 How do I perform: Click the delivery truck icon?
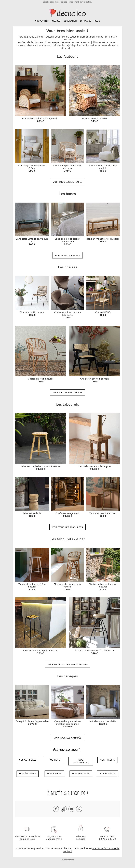coord(27,829)
